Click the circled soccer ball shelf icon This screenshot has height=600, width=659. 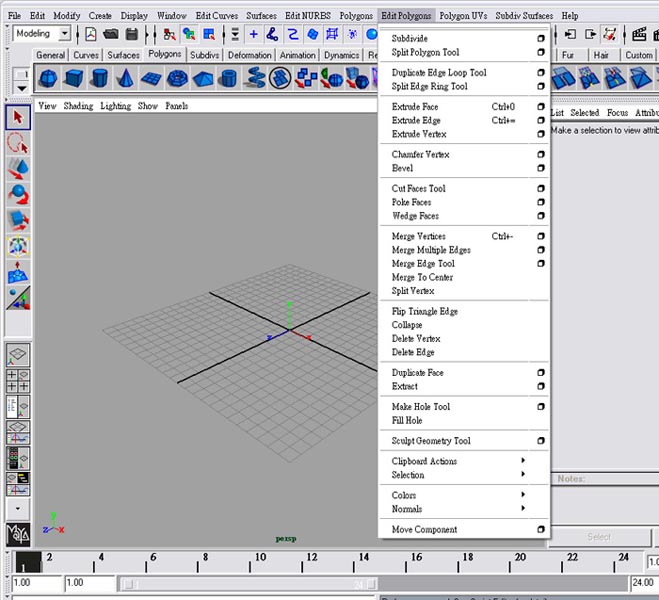[x=280, y=79]
